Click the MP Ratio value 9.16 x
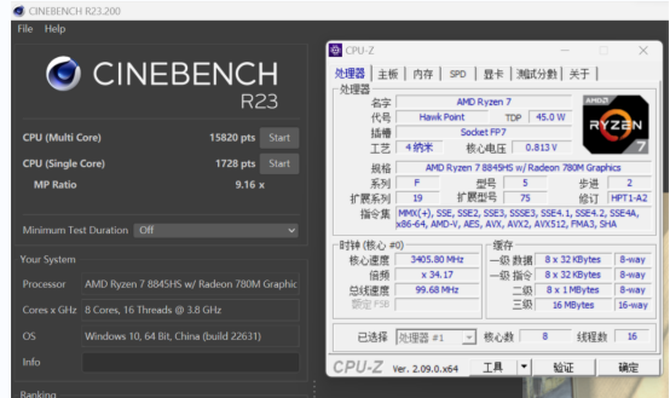This screenshot has width=670, height=398. point(250,185)
